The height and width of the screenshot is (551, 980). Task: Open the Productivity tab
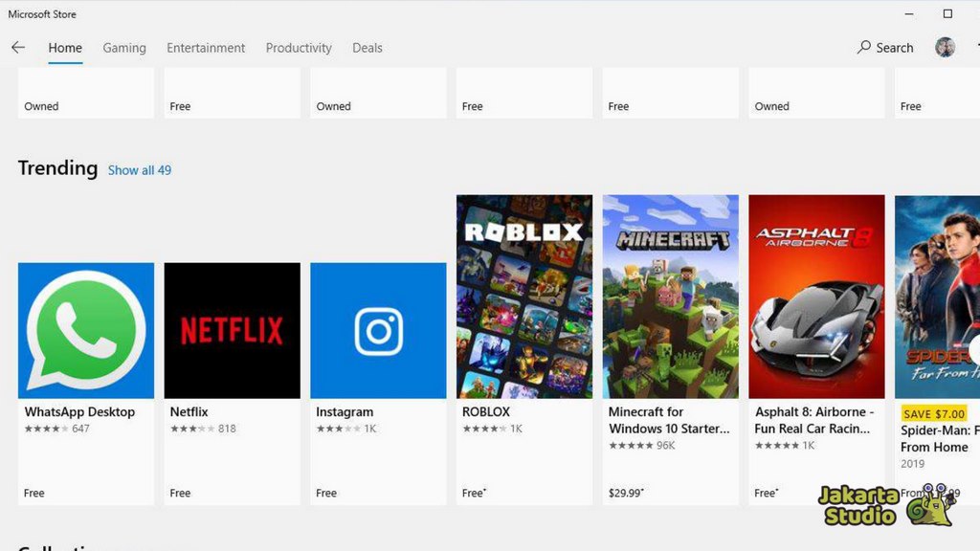(x=299, y=48)
